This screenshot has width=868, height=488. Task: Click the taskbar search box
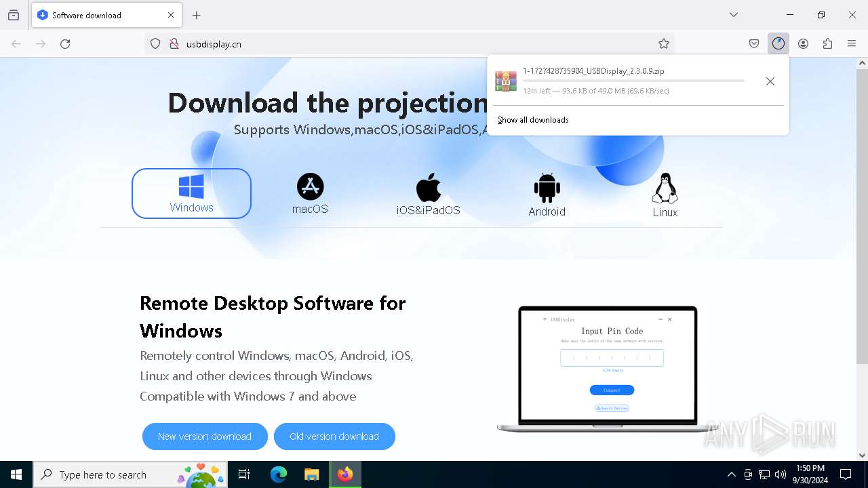click(130, 474)
